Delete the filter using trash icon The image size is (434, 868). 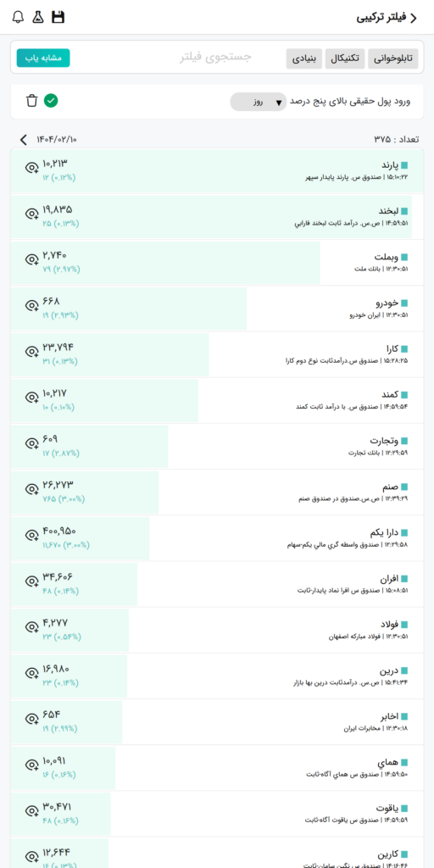point(32,101)
